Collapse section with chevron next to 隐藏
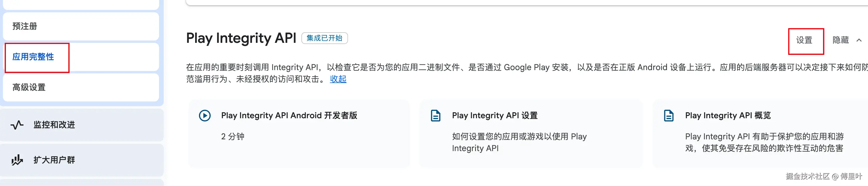 859,40
